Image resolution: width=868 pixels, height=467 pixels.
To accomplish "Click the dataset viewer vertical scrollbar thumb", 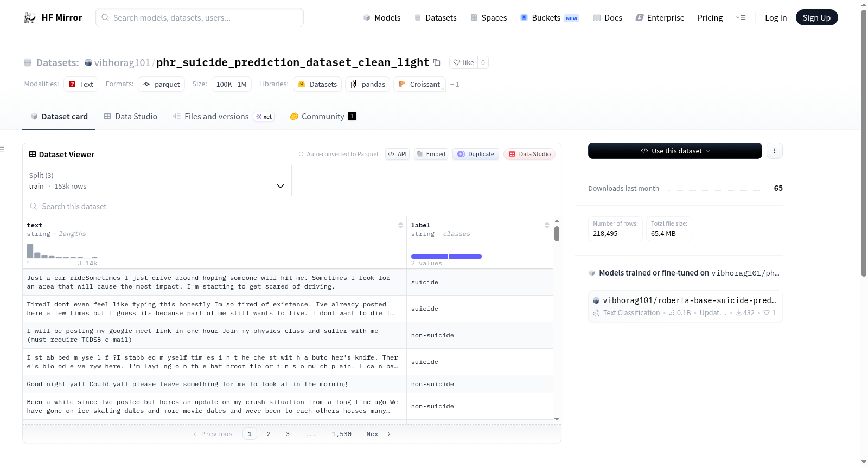I will (x=557, y=234).
